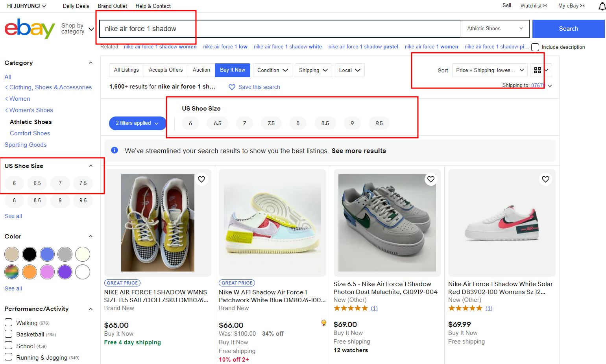
Task: Click the search field with nike air force 1 shadow
Action: pyautogui.click(x=280, y=29)
